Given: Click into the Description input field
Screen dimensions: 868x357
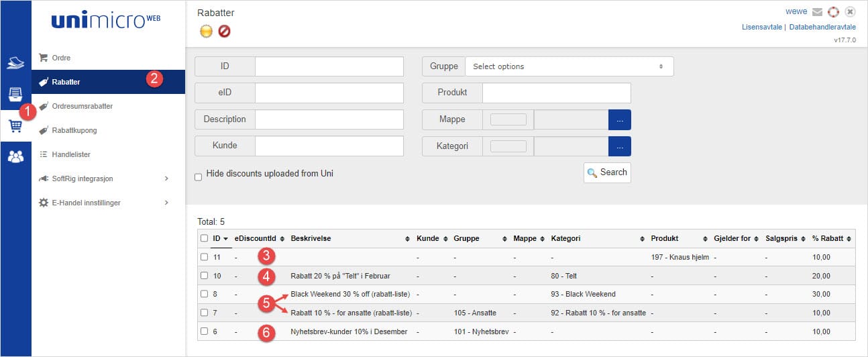Looking at the screenshot, I should pyautogui.click(x=329, y=119).
